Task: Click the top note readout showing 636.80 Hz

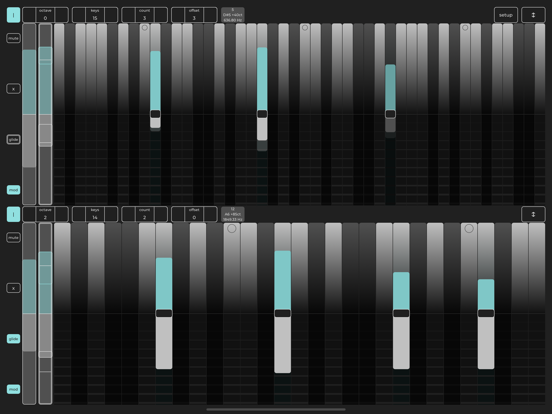Action: coord(233,15)
